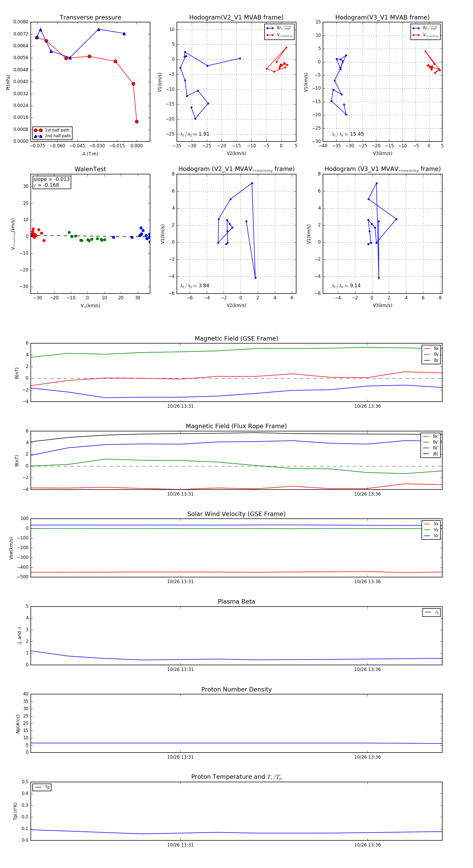The width and height of the screenshot is (473, 868).
Task: Click the 'r = -0.168' annotation
Action: pos(47,185)
